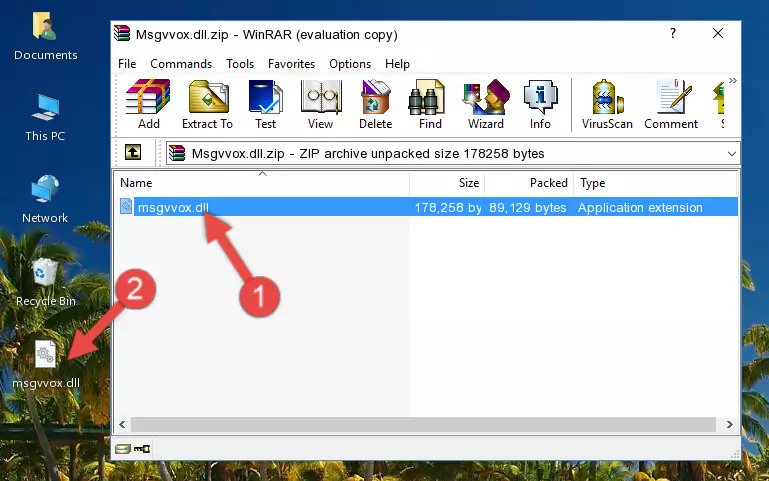Open the Tools menu
The width and height of the screenshot is (769, 481).
coord(240,64)
